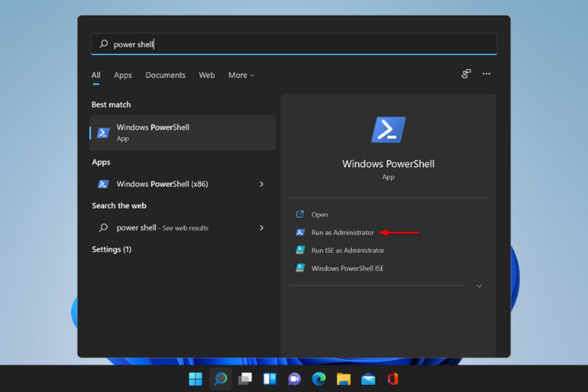Open File Explorer from the taskbar
Viewport: 588px width, 392px height.
tap(343, 379)
